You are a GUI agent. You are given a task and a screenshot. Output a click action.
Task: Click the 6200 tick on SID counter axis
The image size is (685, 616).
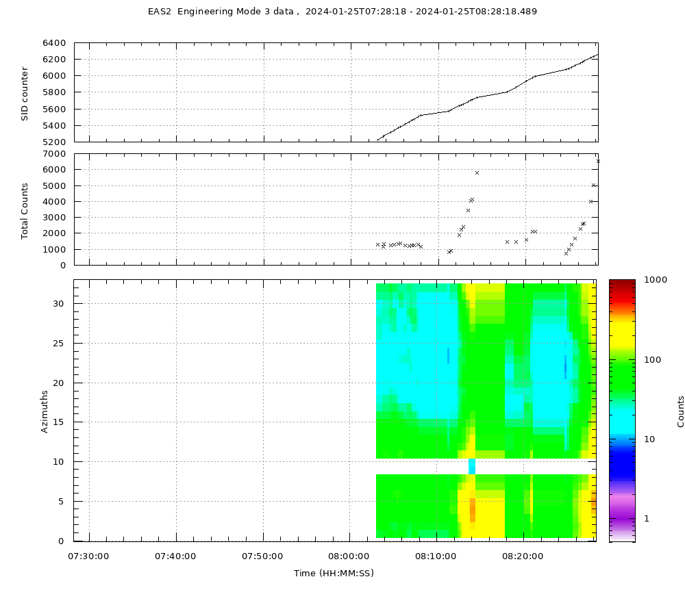54,60
